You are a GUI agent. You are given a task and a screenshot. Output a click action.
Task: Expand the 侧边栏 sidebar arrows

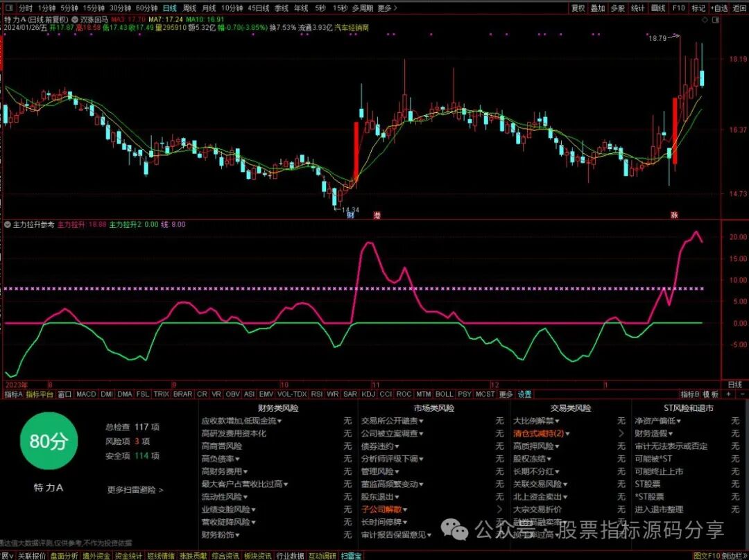(743, 556)
